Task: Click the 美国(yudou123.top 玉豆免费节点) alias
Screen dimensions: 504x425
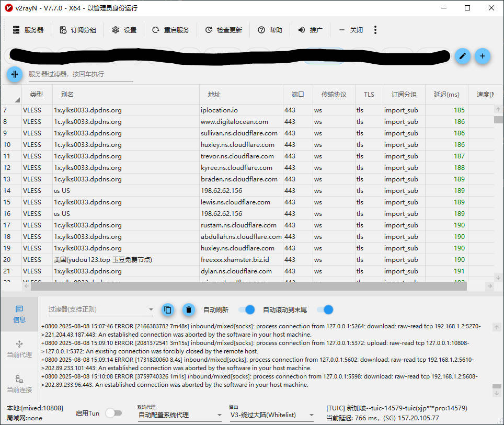Action: pyautogui.click(x=103, y=260)
